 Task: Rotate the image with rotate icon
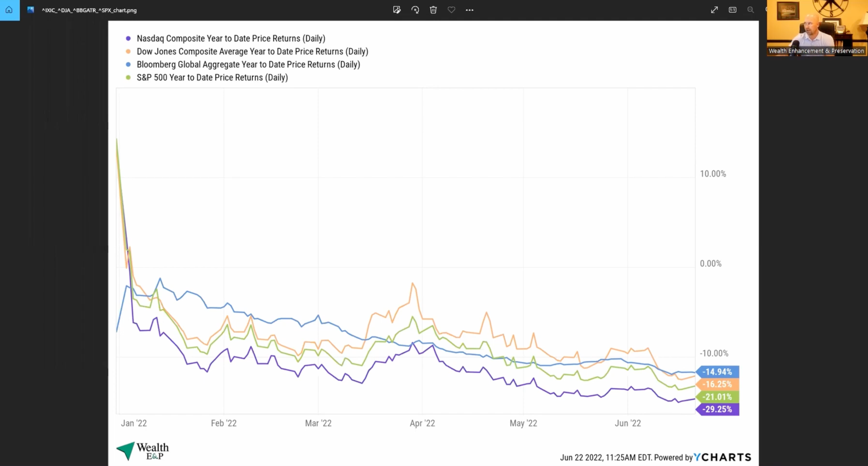415,10
